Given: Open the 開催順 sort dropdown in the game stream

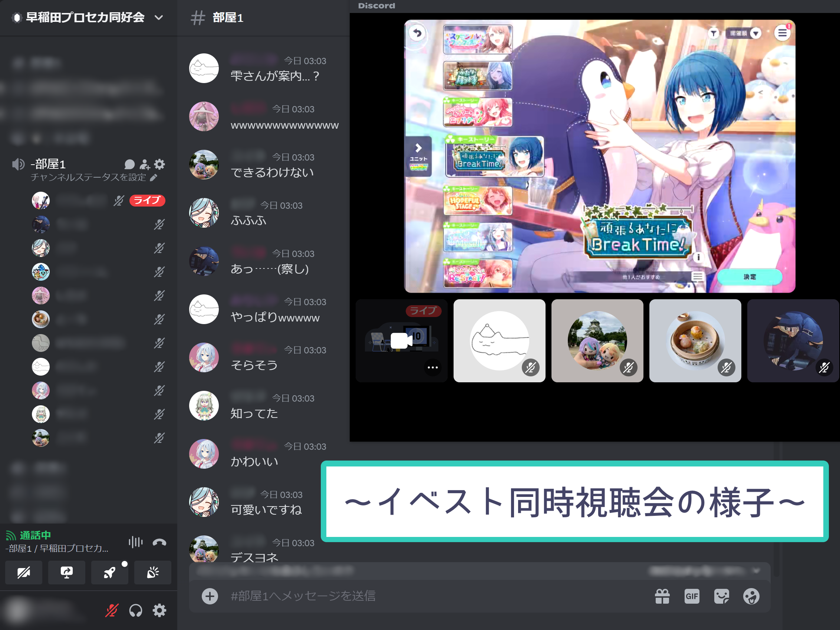Looking at the screenshot, I should (x=744, y=33).
